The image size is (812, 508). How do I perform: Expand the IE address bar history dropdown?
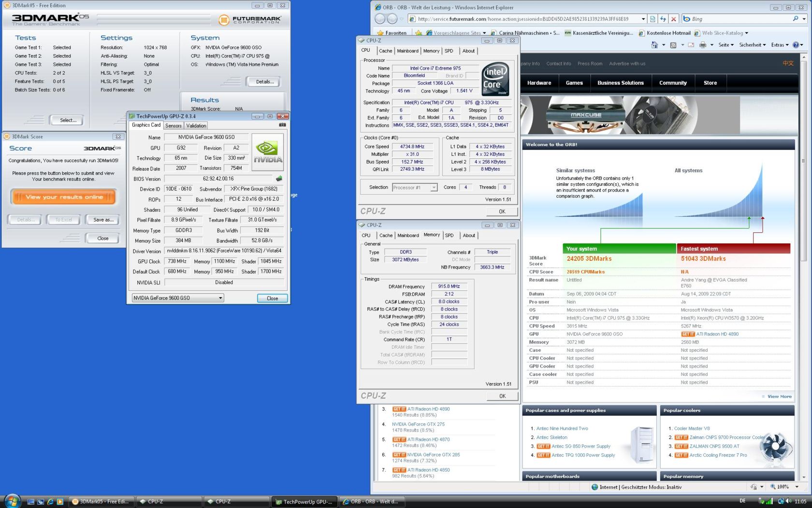click(643, 19)
